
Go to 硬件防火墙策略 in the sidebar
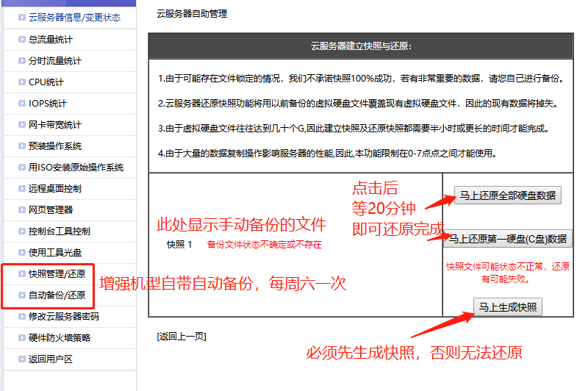59,338
